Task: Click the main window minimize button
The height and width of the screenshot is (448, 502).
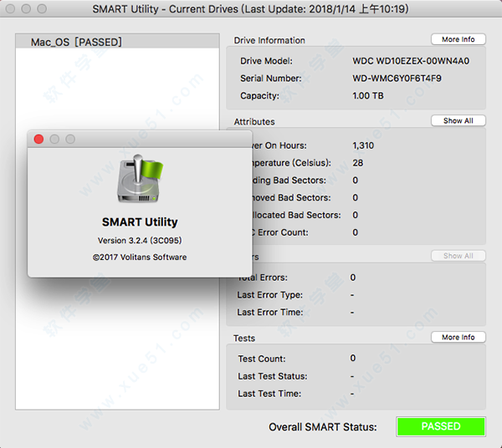Action: 26,8
